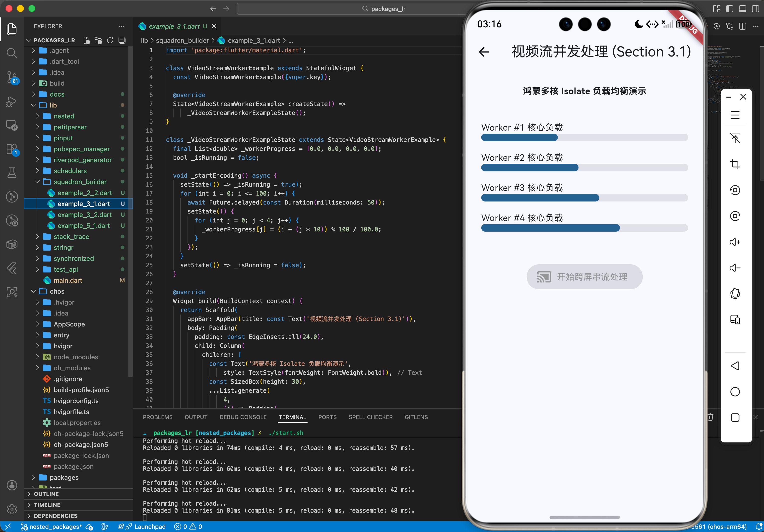Open the Accounts menu icon
This screenshot has height=532, width=764.
pos(12,485)
